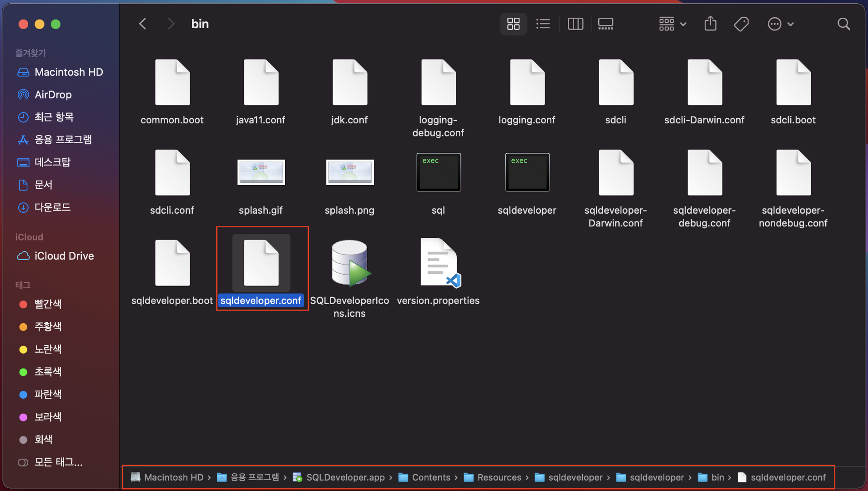Go back with the left chevron arrow

[x=143, y=24]
